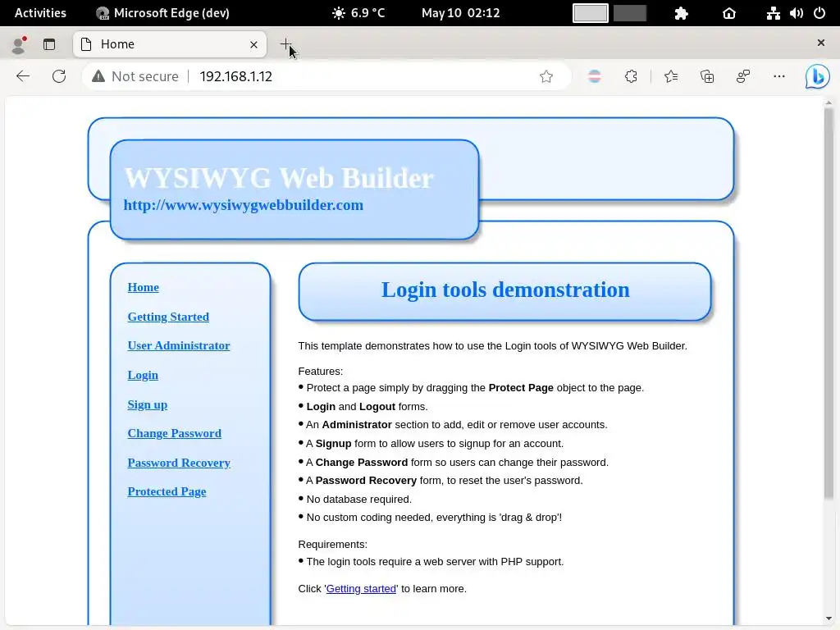Open the Bing chat sidebar button
Viewport: 840px width, 630px height.
click(818, 76)
